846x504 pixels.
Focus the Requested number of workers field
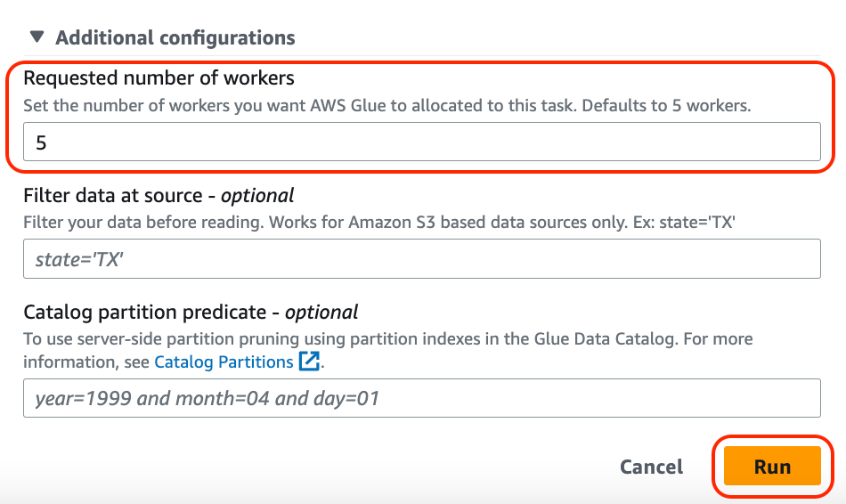[x=421, y=142]
